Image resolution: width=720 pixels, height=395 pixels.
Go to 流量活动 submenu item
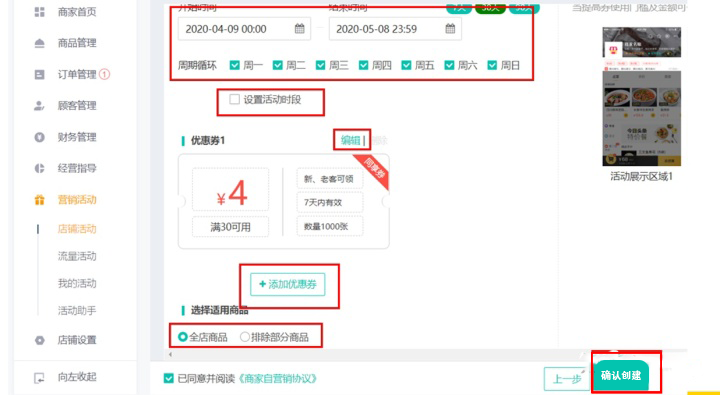coord(77,256)
